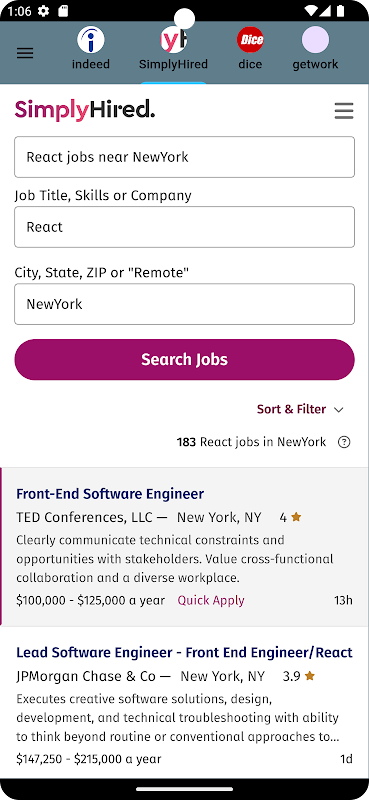Expand the Sort & Filter dropdown
This screenshot has height=800, width=369.
[x=300, y=409]
